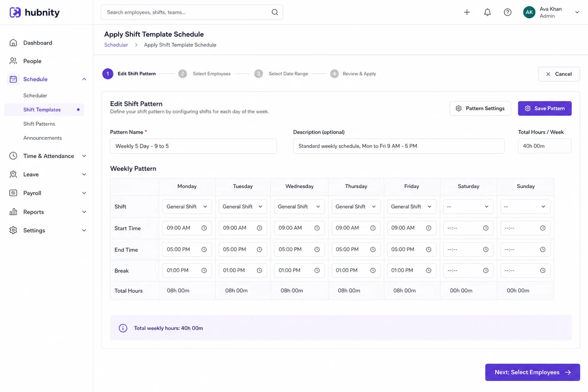The image size is (588, 392).
Task: Click the AK avatar circle
Action: coord(529,12)
